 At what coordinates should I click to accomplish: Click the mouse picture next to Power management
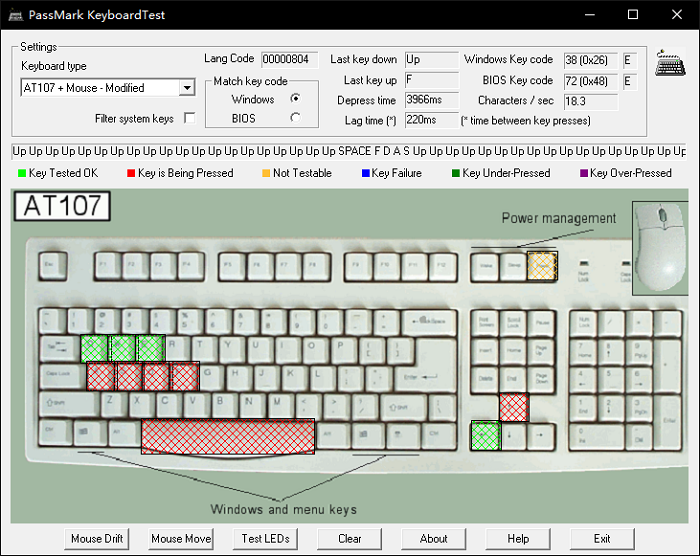[x=660, y=248]
